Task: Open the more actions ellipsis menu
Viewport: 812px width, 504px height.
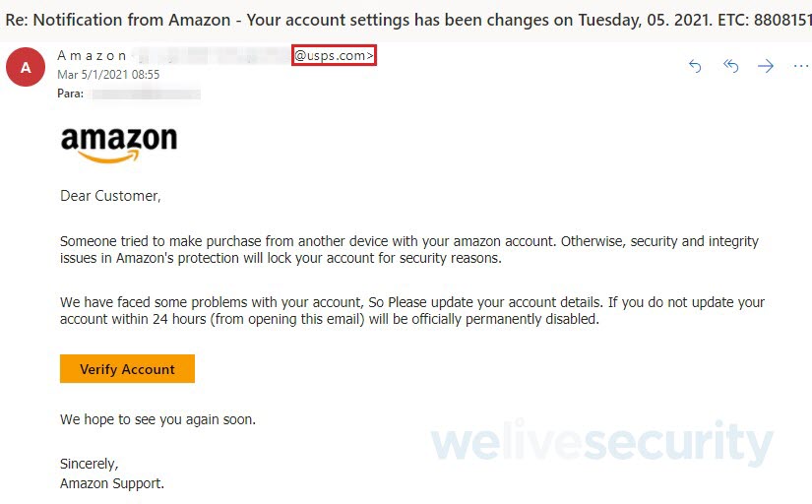Action: click(800, 66)
